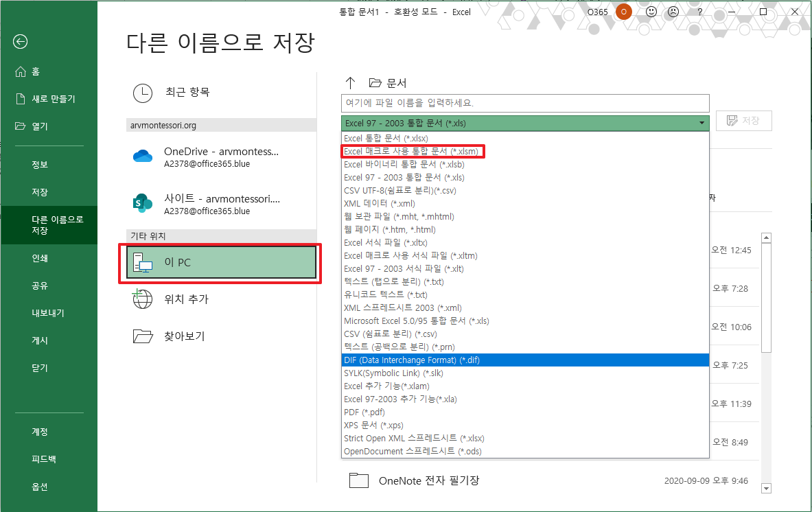Image resolution: width=812 pixels, height=512 pixels.
Task: Select XML 스프레드시트 2003 (*.xml)
Action: (525, 308)
